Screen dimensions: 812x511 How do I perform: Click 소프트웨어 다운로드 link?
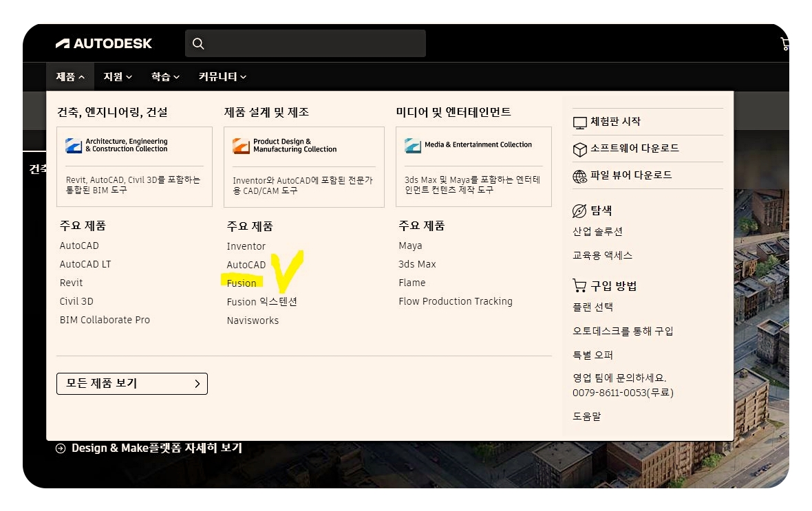[x=634, y=149]
